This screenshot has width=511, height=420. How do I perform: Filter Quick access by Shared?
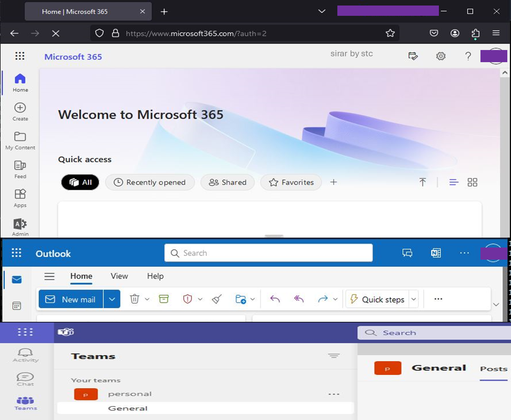click(x=227, y=182)
